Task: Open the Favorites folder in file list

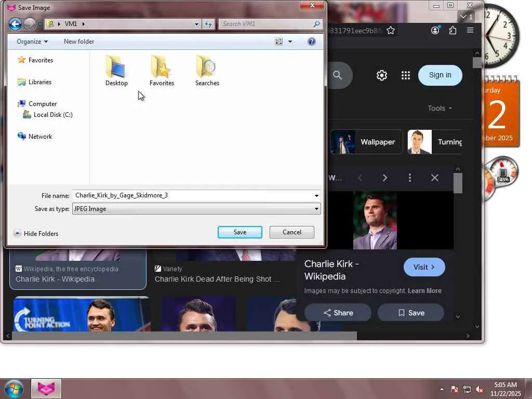Action: [x=162, y=71]
